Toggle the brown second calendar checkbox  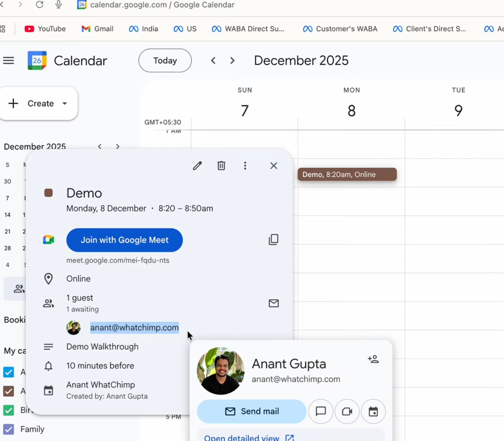(9, 391)
